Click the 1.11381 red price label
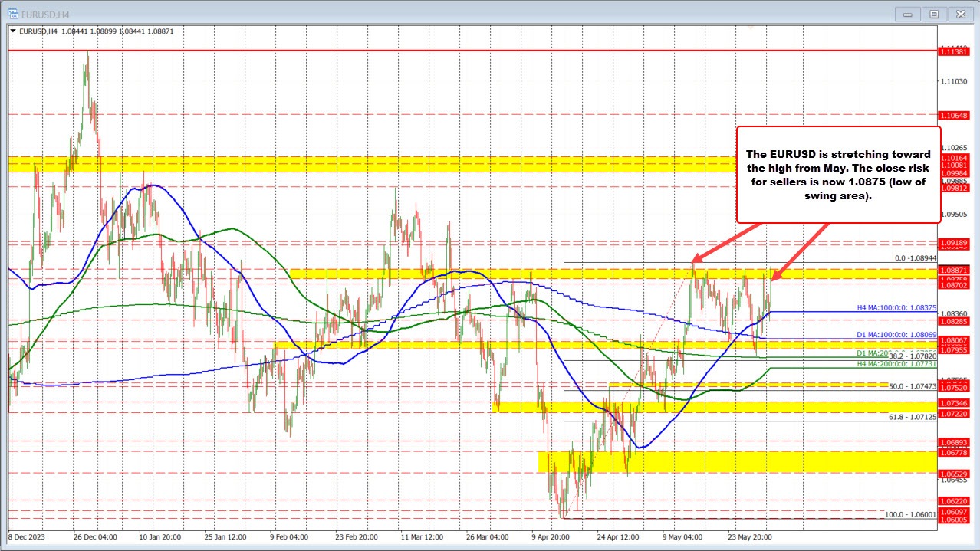 click(x=954, y=51)
